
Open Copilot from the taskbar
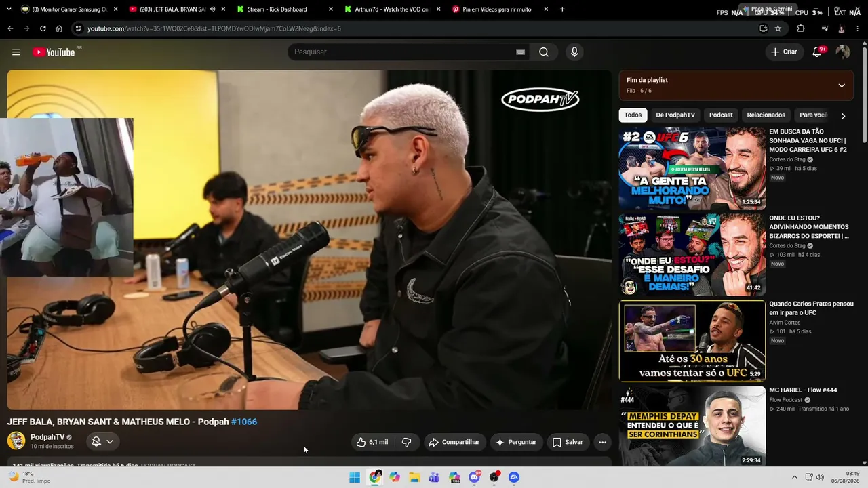click(x=395, y=477)
